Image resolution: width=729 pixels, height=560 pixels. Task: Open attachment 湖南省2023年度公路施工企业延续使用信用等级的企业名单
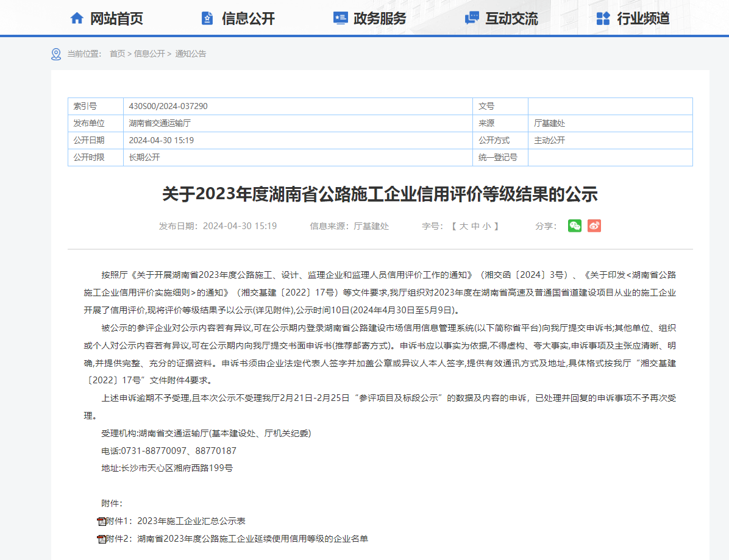click(252, 539)
